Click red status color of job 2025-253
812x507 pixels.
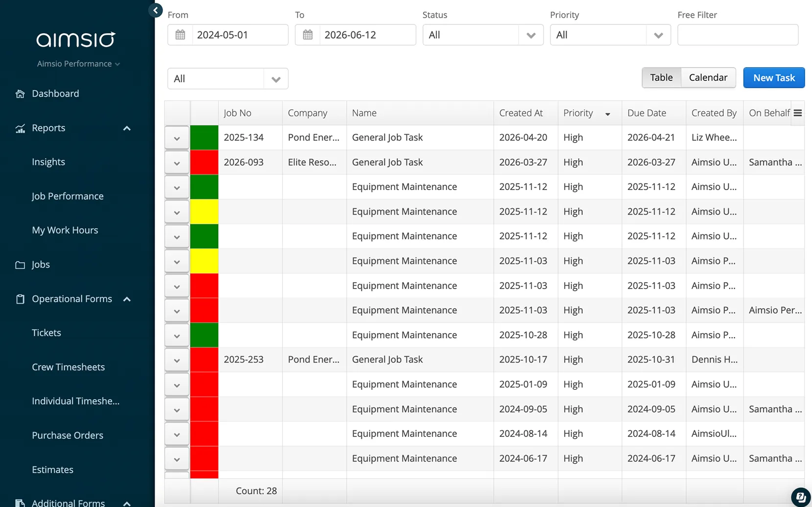point(204,360)
